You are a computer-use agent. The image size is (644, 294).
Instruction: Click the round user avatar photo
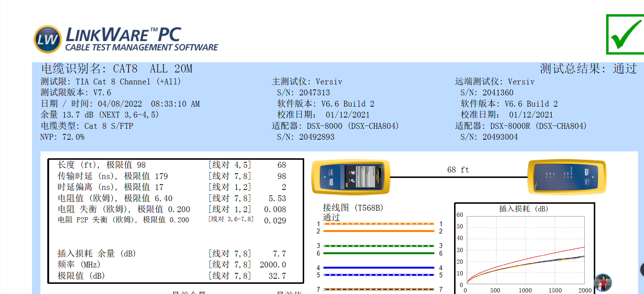[603, 283]
